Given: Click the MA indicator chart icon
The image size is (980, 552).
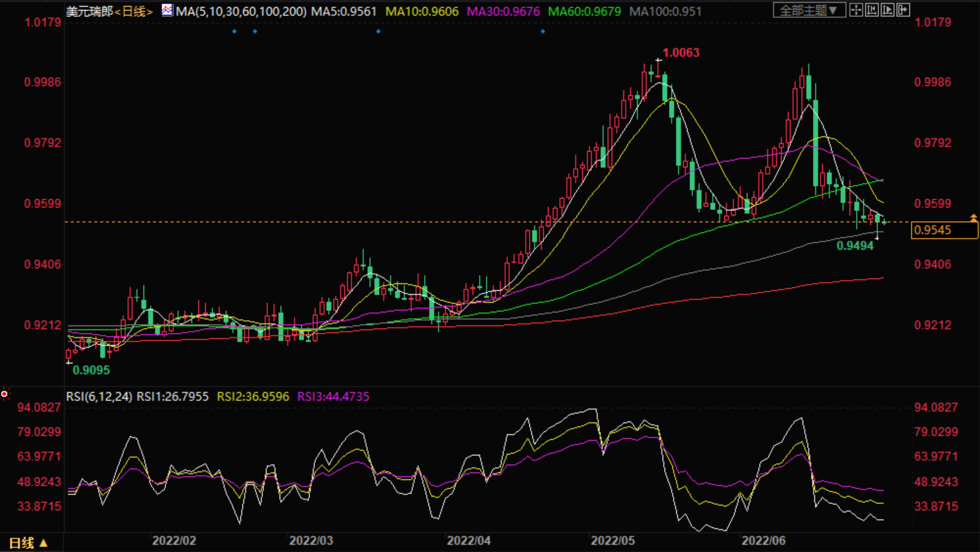Looking at the screenshot, I should tap(167, 10).
